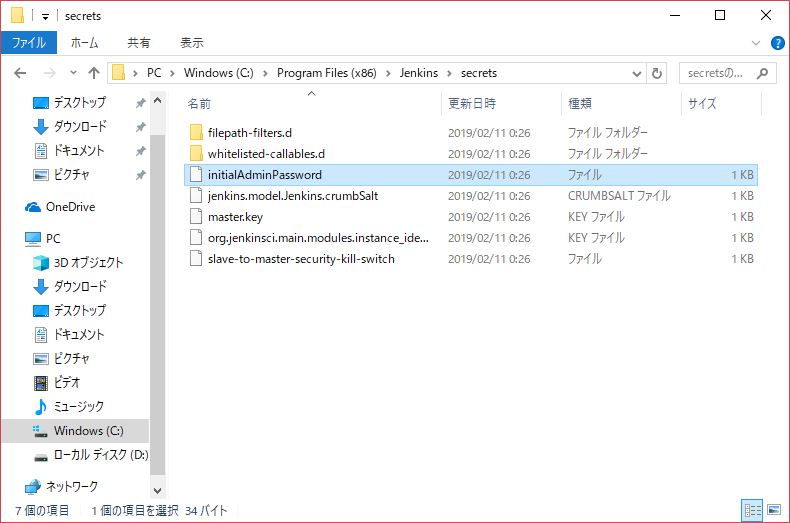The image size is (790, 523).
Task: Sort files by 更新日時 column header
Action: coord(472,103)
